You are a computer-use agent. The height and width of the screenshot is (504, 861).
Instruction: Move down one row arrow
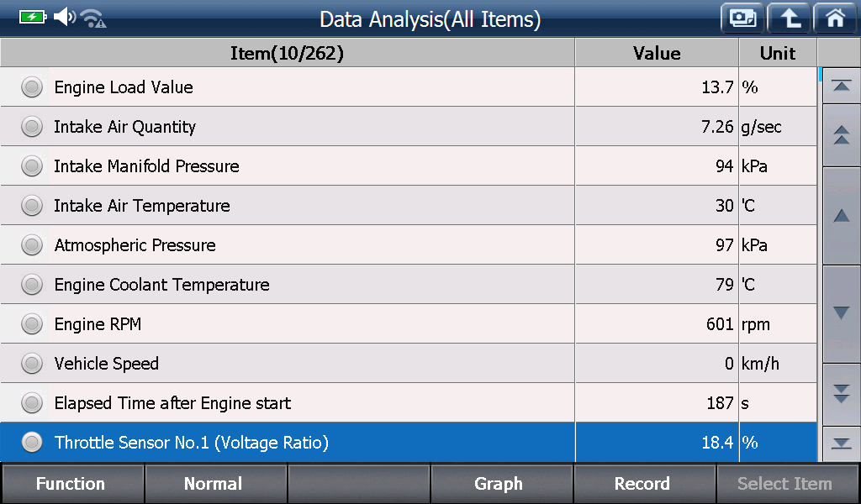pos(841,313)
